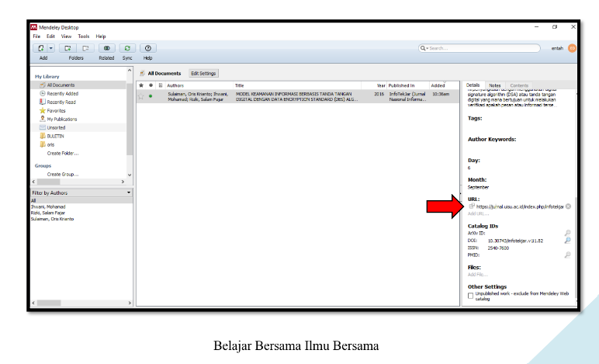Click the ArXiv ID lookup magnifier icon
599x364 pixels.
tap(567, 233)
